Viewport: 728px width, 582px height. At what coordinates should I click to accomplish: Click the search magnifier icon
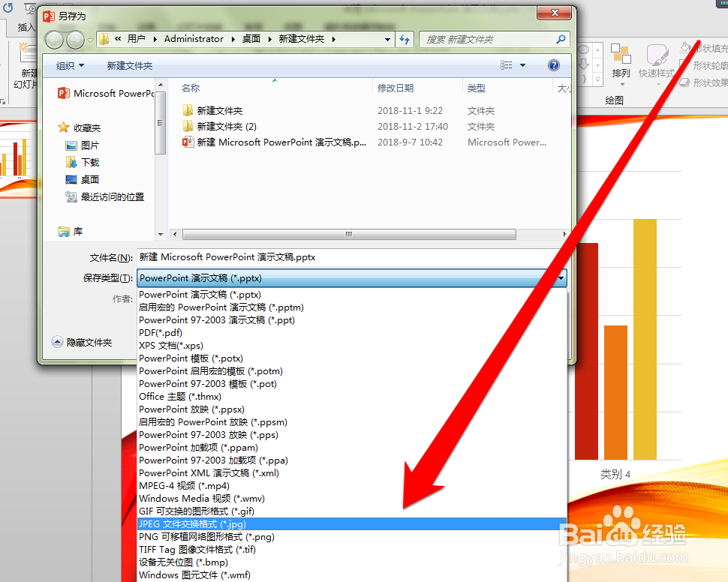(561, 40)
